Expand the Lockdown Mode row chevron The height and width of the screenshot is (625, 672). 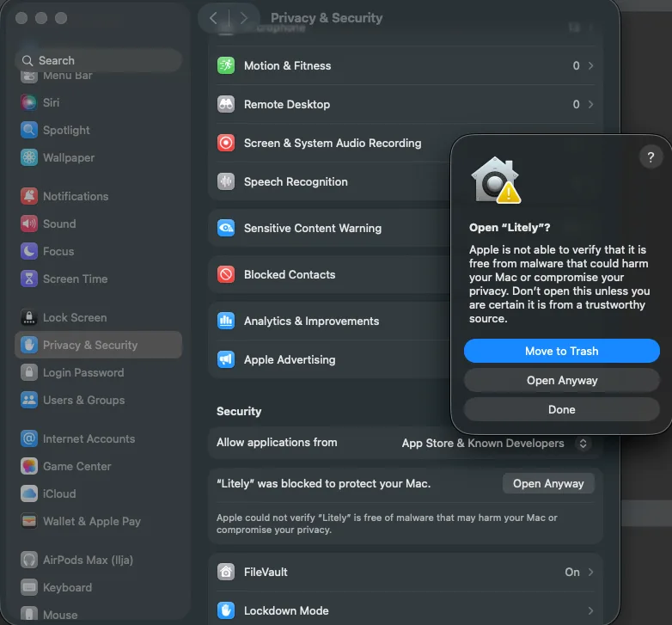590,610
